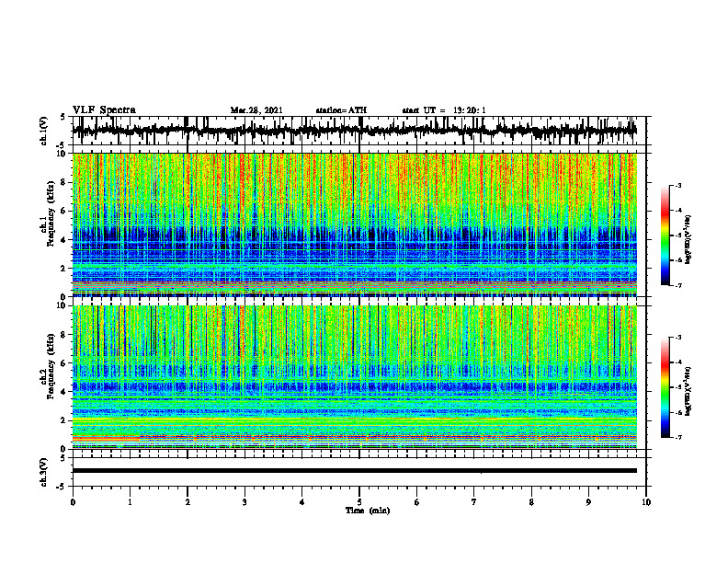Viewport: 728px width, 563px height.
Task: Click the "-7" label on ch.1 color bar
Action: [x=678, y=285]
